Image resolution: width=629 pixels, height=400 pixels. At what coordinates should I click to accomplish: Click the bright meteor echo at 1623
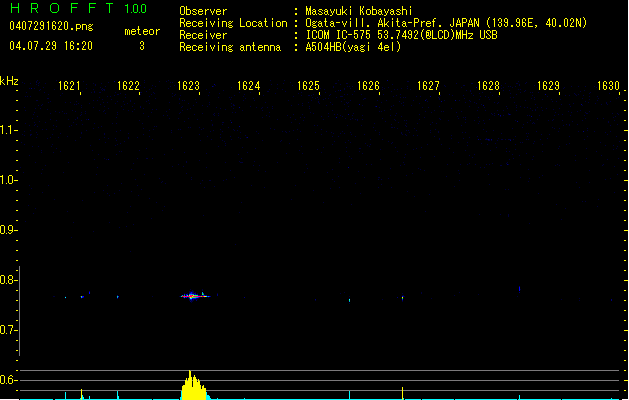(x=195, y=296)
